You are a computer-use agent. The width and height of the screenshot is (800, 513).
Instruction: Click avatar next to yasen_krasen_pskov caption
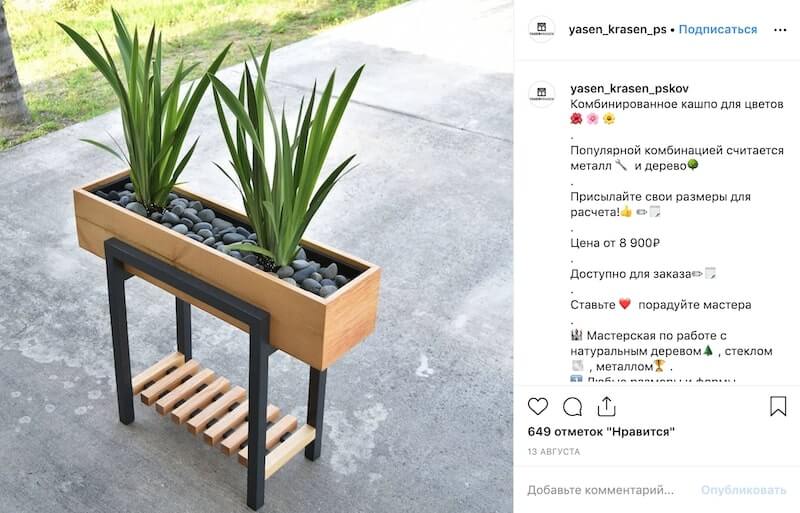point(541,94)
